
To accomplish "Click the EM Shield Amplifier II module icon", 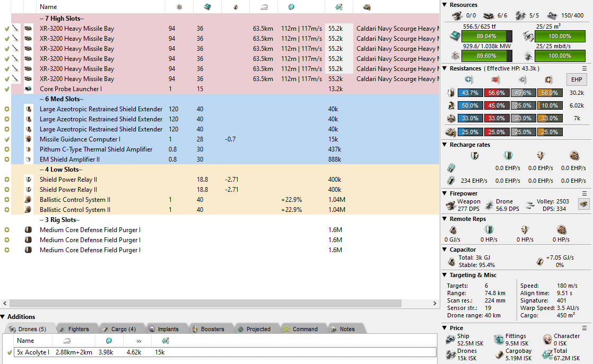I will pos(28,159).
